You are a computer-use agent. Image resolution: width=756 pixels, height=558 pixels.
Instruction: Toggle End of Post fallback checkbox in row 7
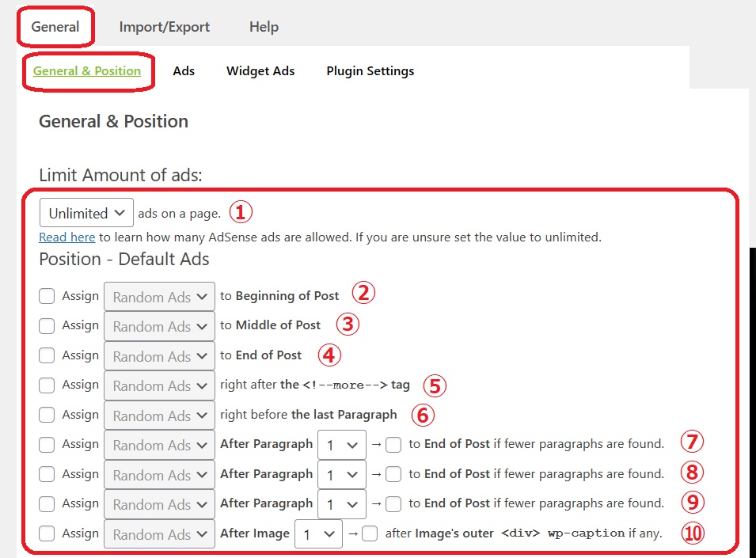393,444
